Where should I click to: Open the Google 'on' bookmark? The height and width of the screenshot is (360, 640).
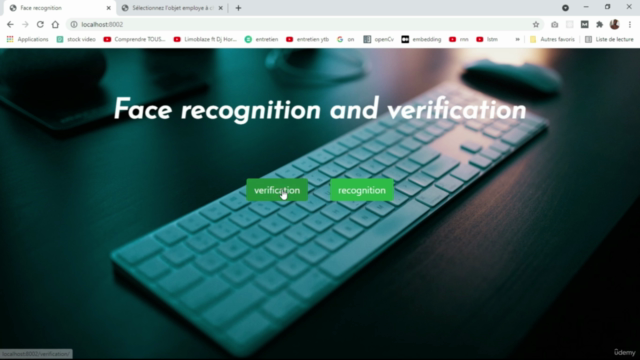click(346, 39)
